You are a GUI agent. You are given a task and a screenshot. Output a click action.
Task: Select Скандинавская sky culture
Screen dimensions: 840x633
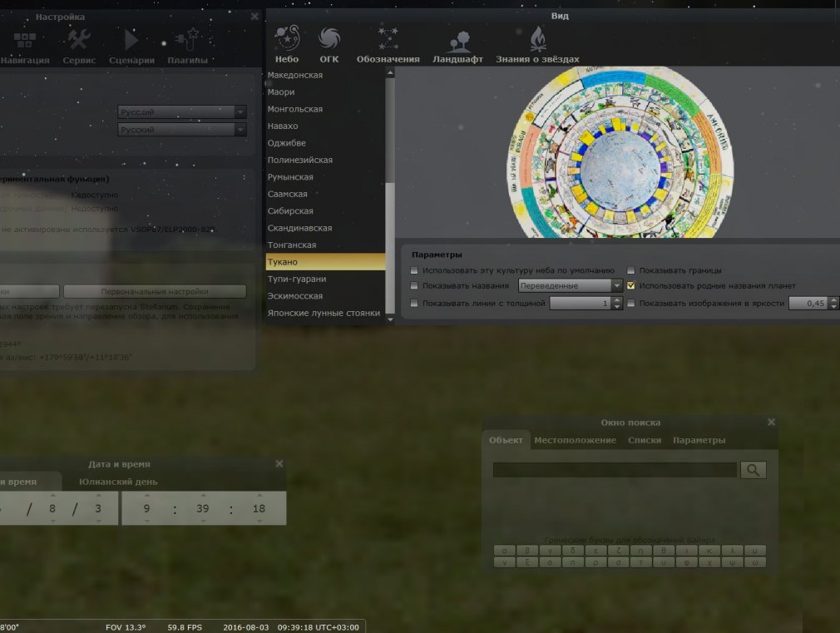pyautogui.click(x=325, y=228)
